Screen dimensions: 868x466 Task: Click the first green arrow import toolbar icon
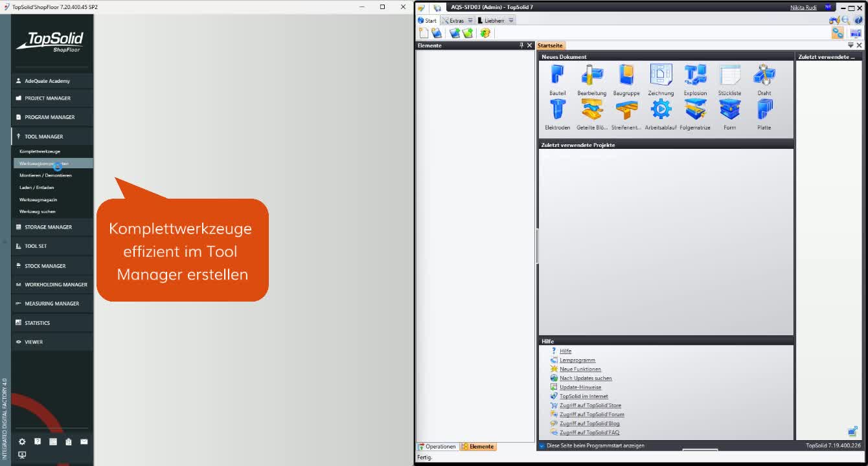pyautogui.click(x=455, y=33)
